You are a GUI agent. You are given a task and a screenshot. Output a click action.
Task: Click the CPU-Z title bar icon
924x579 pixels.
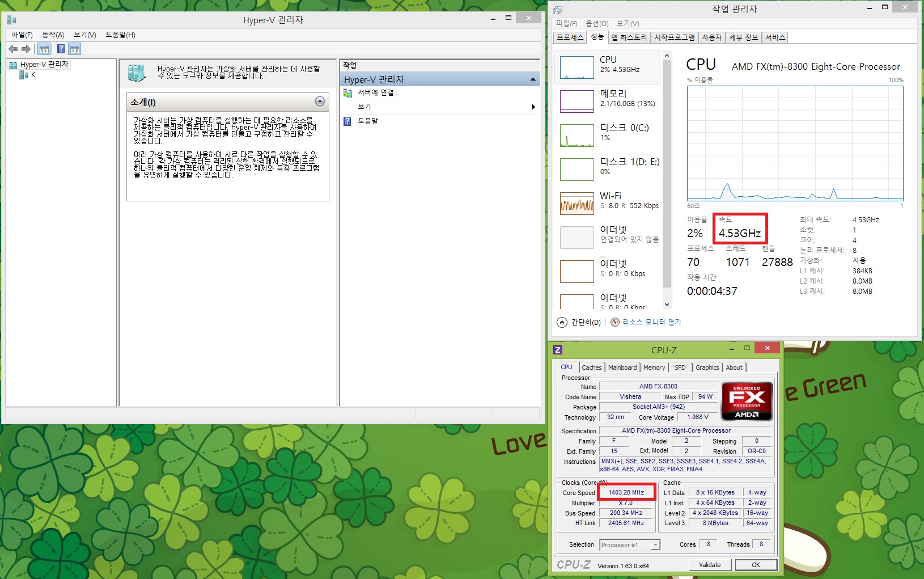click(x=558, y=350)
